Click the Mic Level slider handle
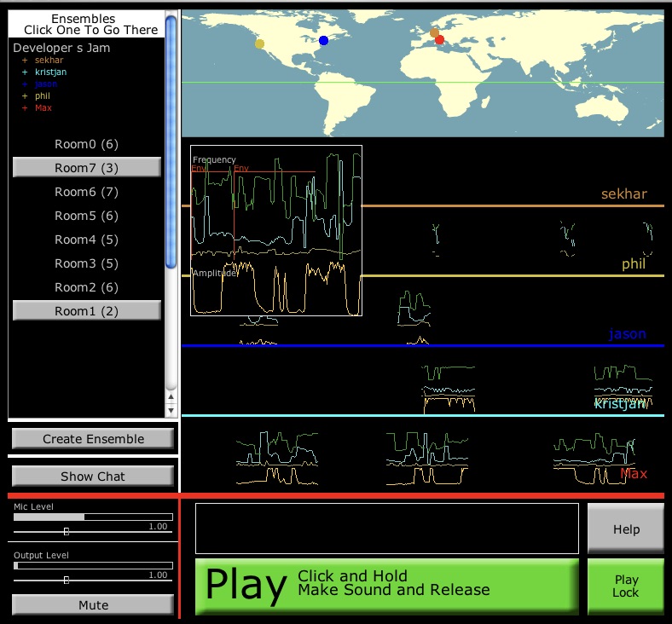 [67, 531]
